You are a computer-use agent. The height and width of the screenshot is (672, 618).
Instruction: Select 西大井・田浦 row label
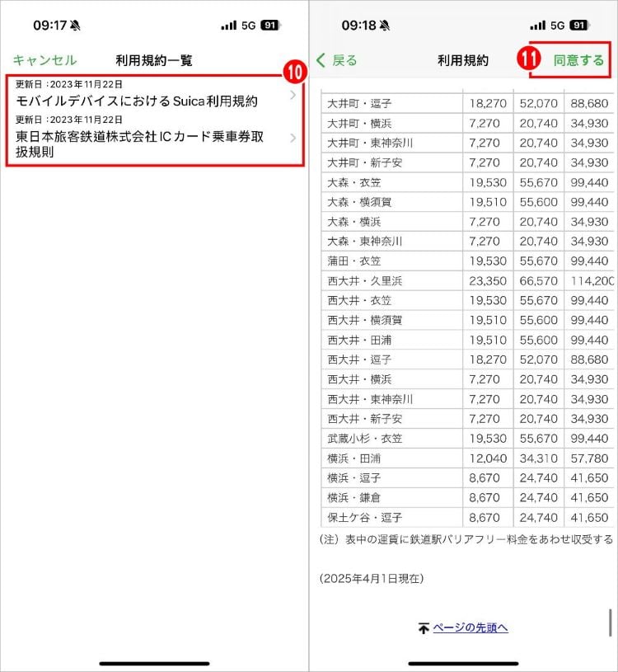coord(359,341)
